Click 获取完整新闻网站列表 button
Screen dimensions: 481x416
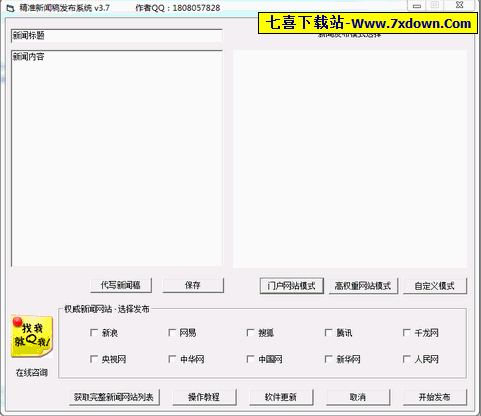click(x=114, y=397)
